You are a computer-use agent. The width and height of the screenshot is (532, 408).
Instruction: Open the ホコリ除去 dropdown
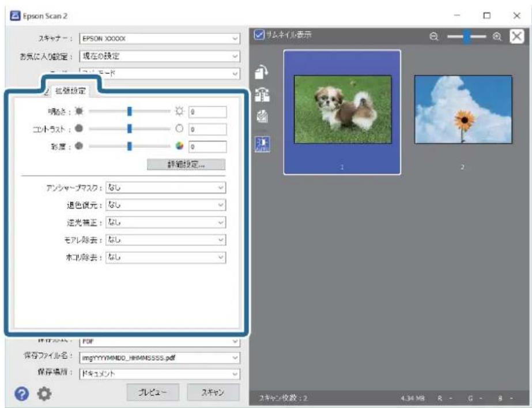(x=165, y=257)
